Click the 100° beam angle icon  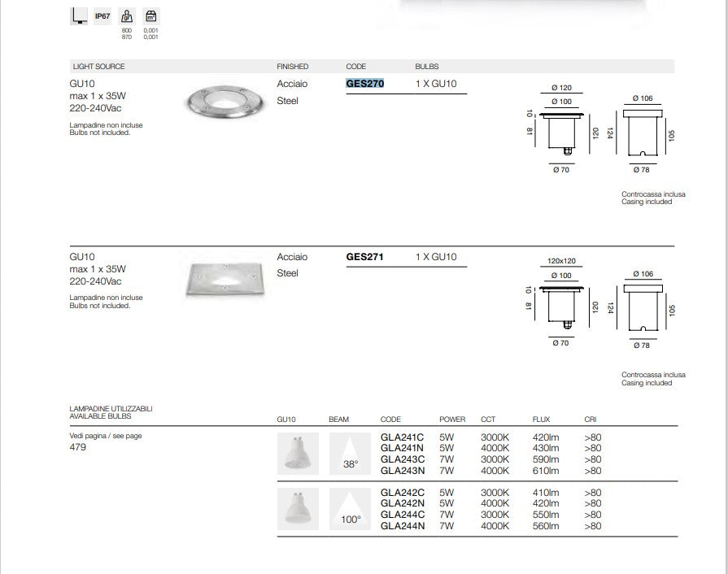(351, 509)
